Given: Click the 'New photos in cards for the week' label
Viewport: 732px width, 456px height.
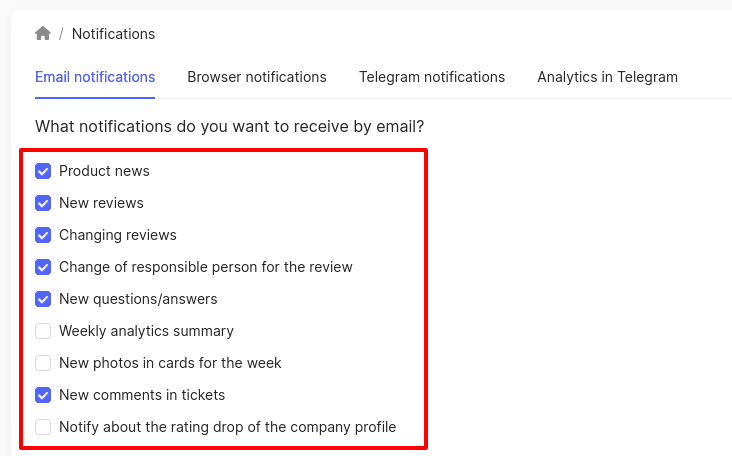Looking at the screenshot, I should 170,363.
